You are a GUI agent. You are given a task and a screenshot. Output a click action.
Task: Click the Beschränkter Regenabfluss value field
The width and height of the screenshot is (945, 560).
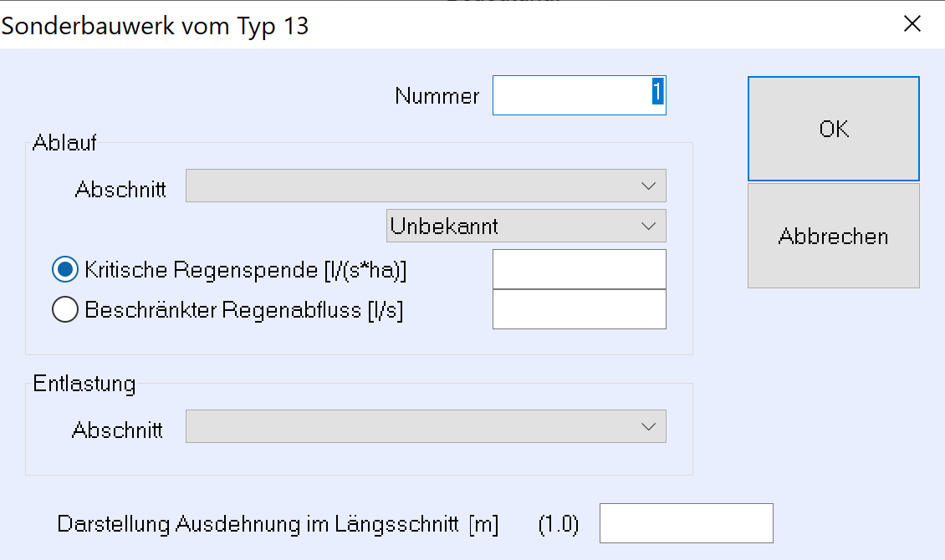[x=579, y=309]
